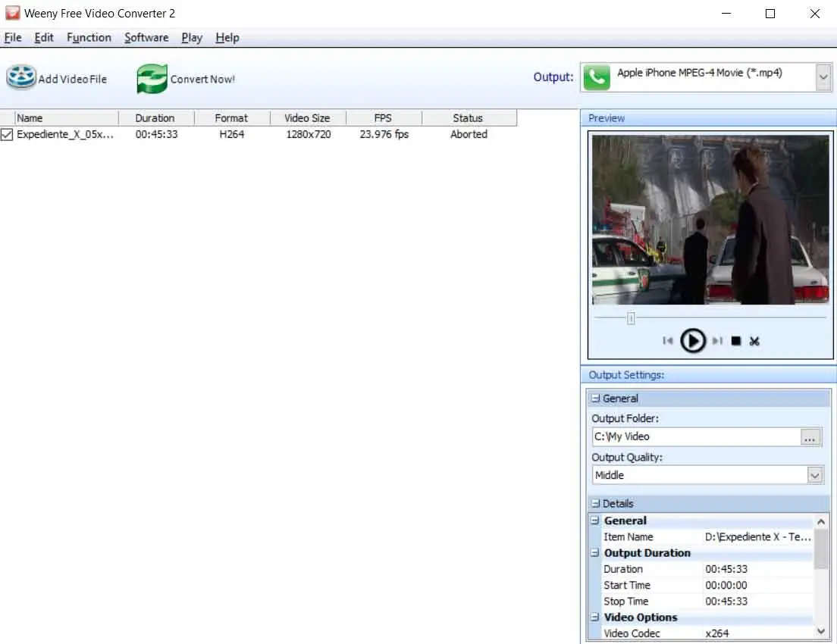Open the Output Quality dropdown
The image size is (837, 644).
pyautogui.click(x=814, y=476)
